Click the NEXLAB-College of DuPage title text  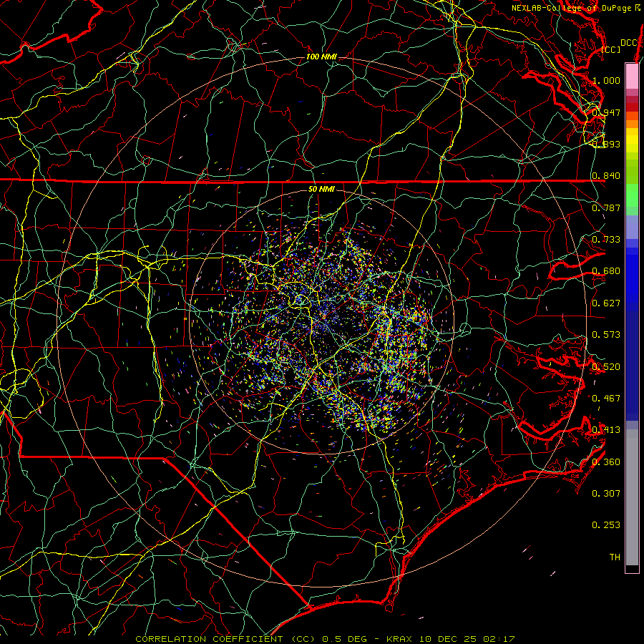click(571, 8)
